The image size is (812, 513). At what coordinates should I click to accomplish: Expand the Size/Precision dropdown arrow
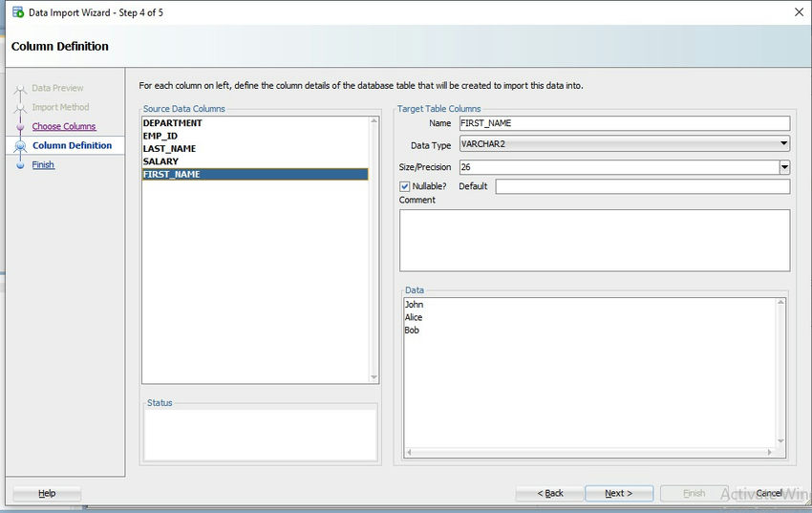pos(784,167)
